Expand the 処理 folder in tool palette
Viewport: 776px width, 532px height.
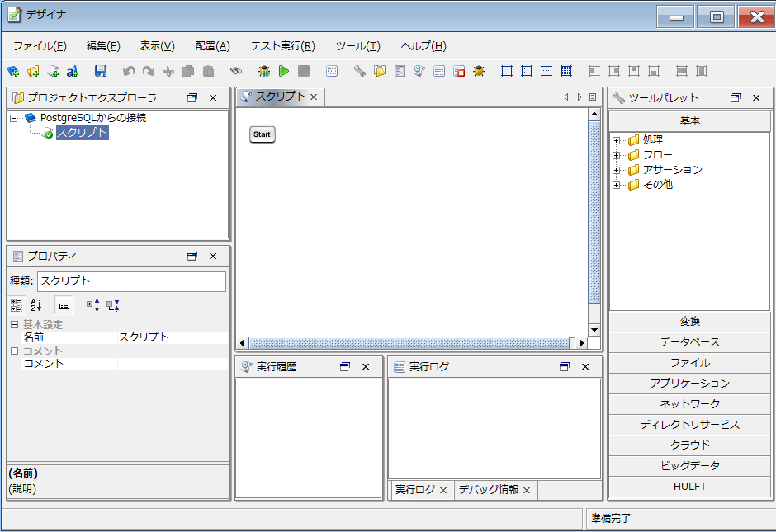click(x=616, y=140)
